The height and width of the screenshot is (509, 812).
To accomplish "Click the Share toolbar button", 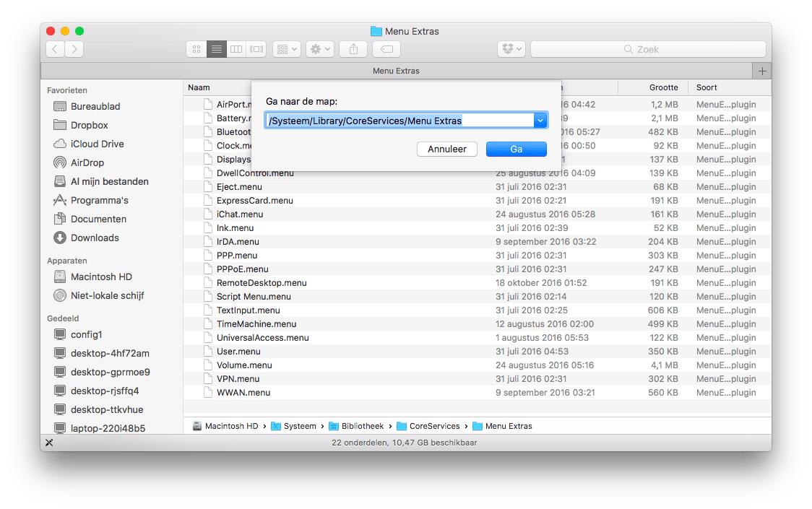I will pos(353,49).
